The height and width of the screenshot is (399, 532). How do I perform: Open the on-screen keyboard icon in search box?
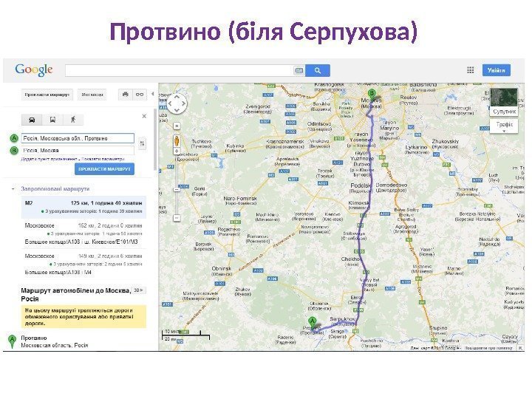(299, 71)
